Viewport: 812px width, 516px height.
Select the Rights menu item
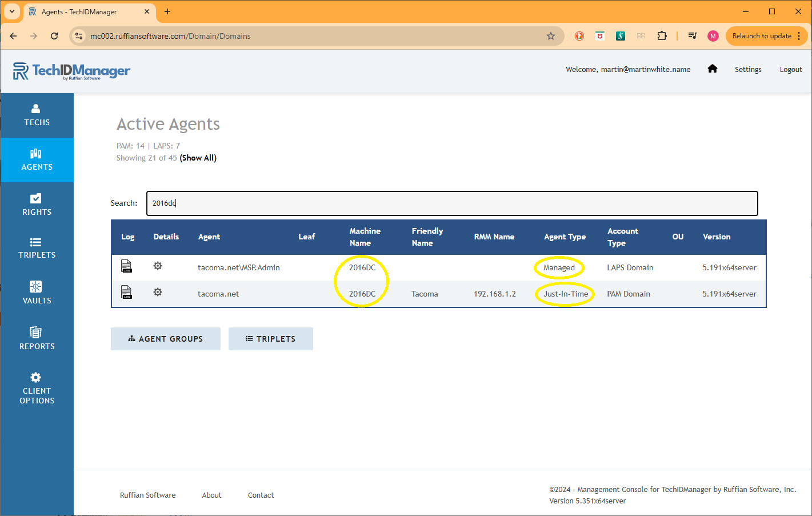(x=37, y=204)
